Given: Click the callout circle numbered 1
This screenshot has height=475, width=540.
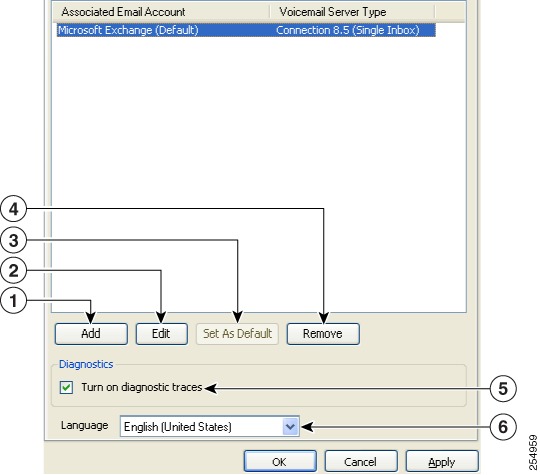Looking at the screenshot, I should [13, 301].
